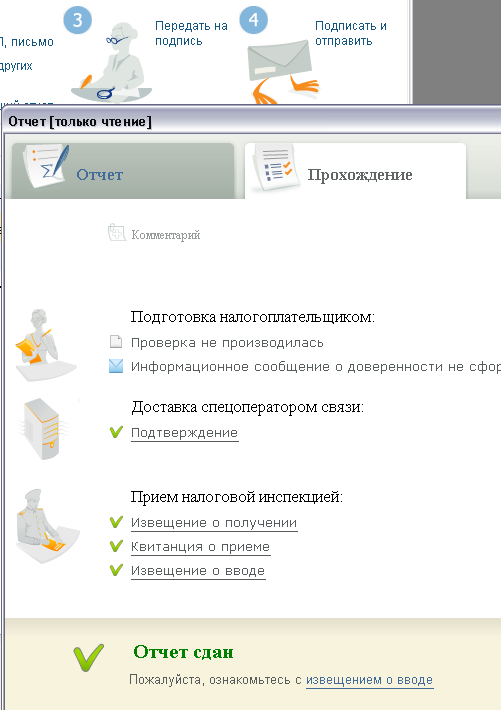
Task: Open the Передать на подпись link
Action: tap(191, 33)
